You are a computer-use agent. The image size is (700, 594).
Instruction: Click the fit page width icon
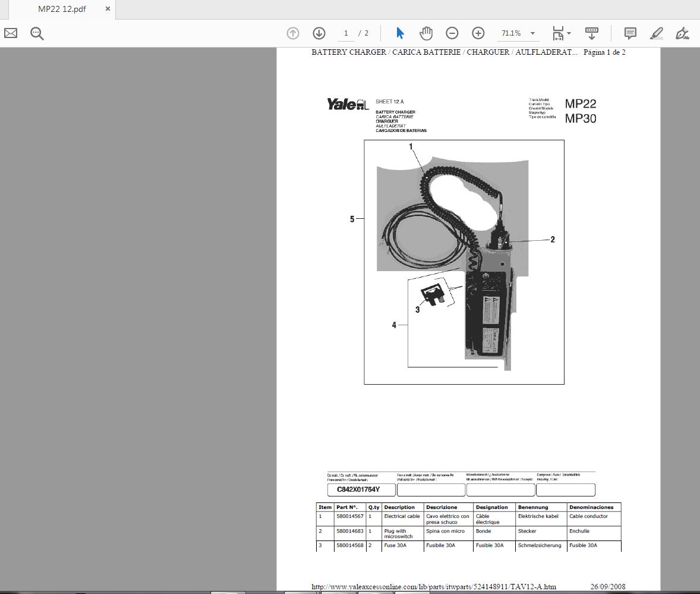[x=557, y=33]
